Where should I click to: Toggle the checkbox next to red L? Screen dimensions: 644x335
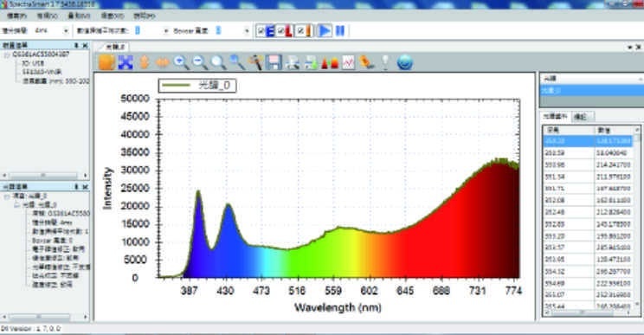coord(280,31)
